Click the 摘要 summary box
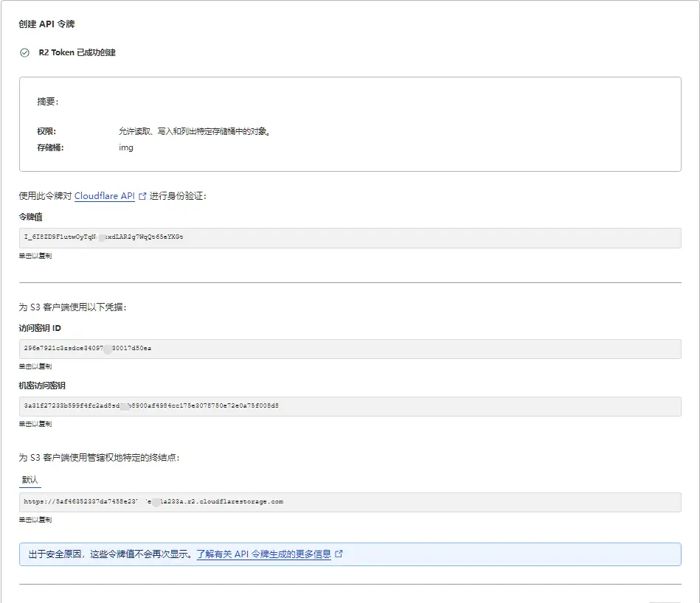Viewport: 700px width, 603px height. point(350,124)
